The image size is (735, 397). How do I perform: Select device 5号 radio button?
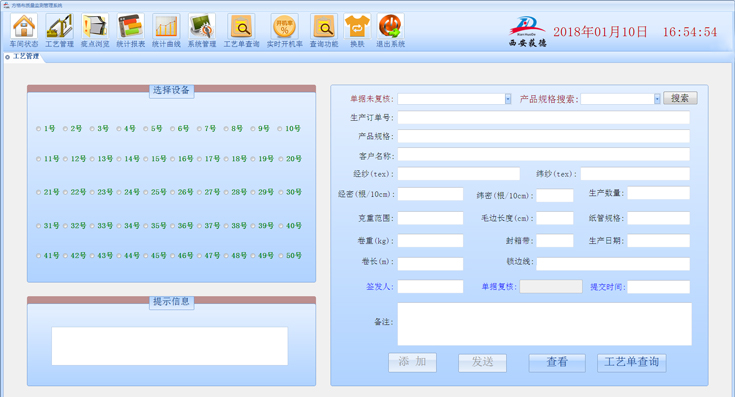coord(146,128)
